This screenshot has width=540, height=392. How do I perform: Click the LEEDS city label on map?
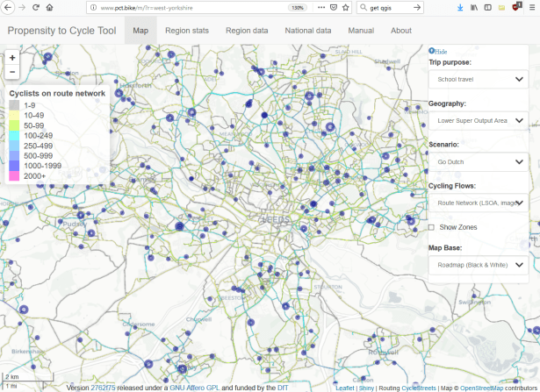276,219
